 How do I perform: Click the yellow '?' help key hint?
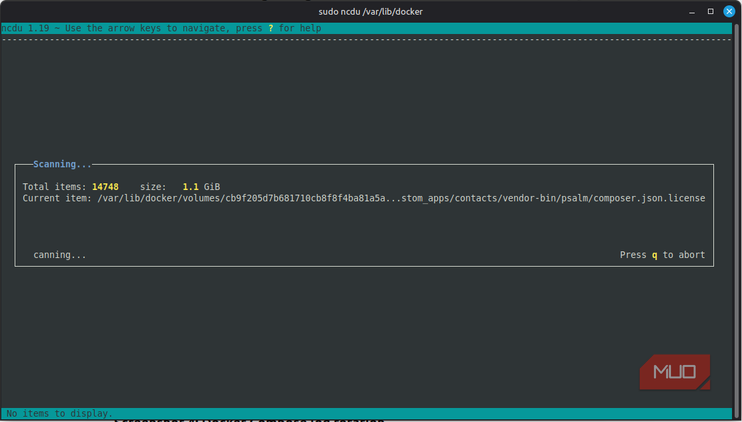[x=271, y=28]
